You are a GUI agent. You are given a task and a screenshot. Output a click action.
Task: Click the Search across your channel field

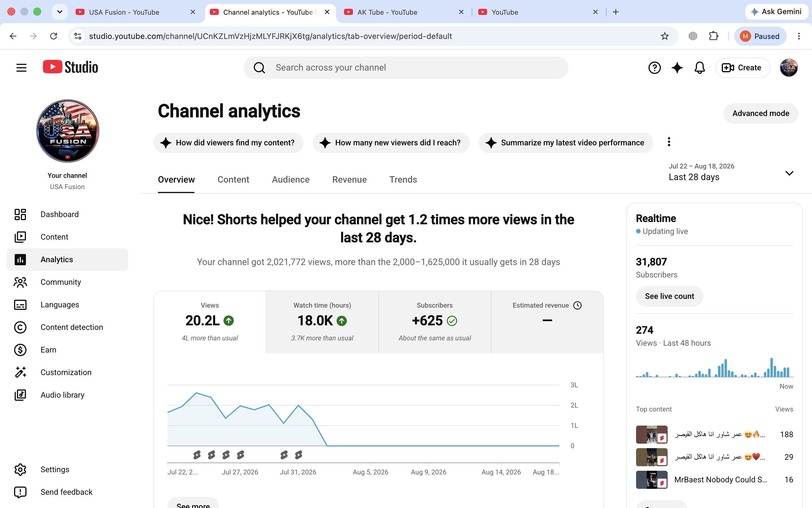point(406,67)
